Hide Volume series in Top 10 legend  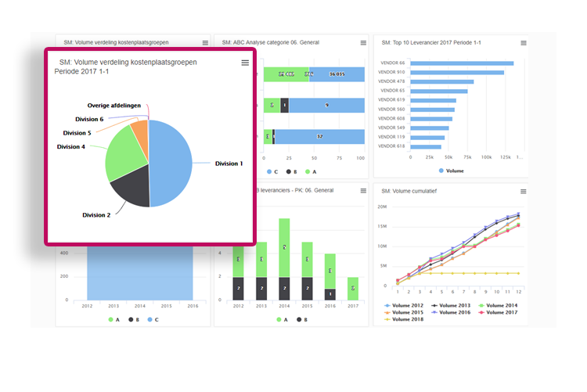point(452,171)
